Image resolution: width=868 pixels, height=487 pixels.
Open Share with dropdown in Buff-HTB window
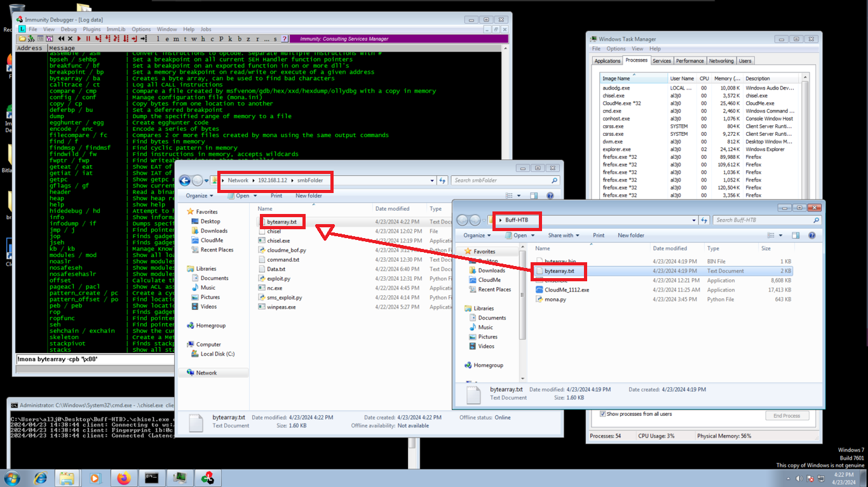564,235
